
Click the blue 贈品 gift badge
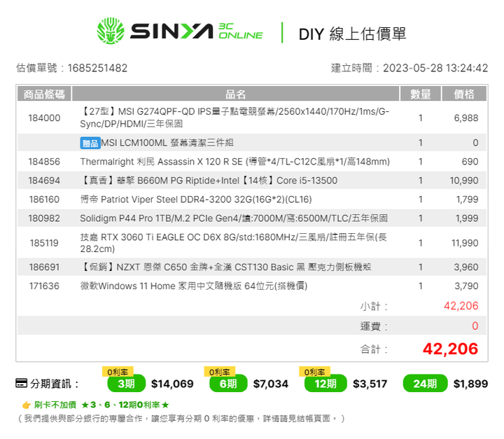click(90, 143)
